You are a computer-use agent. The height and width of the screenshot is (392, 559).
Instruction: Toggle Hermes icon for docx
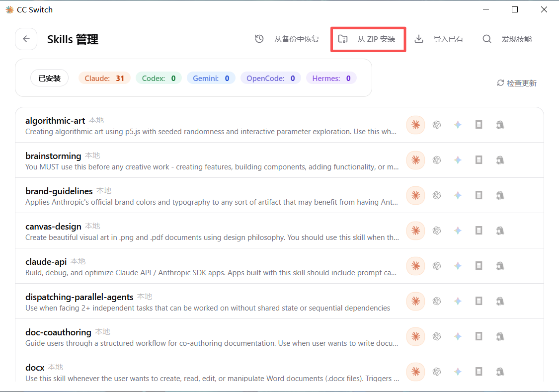tap(500, 372)
